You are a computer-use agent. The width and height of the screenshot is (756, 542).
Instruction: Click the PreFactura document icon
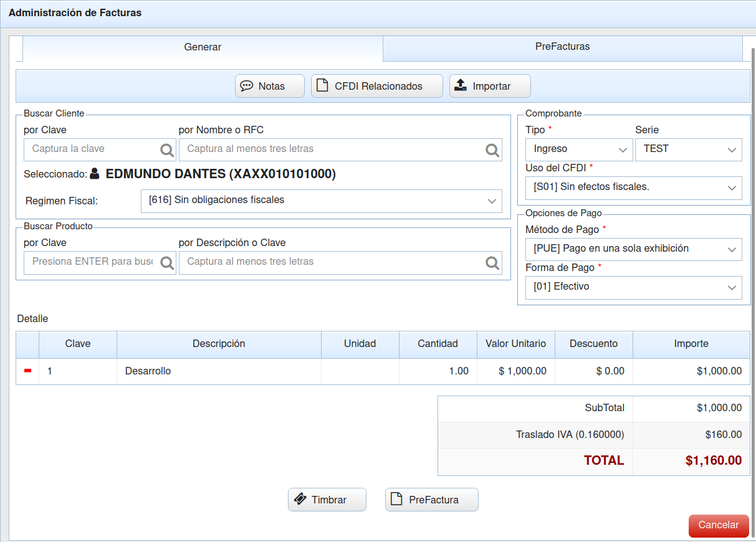(x=396, y=499)
